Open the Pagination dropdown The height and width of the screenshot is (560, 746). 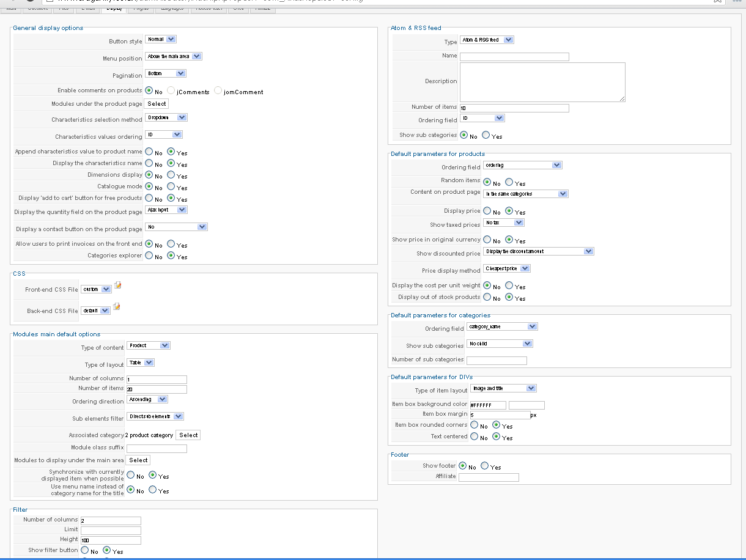166,73
